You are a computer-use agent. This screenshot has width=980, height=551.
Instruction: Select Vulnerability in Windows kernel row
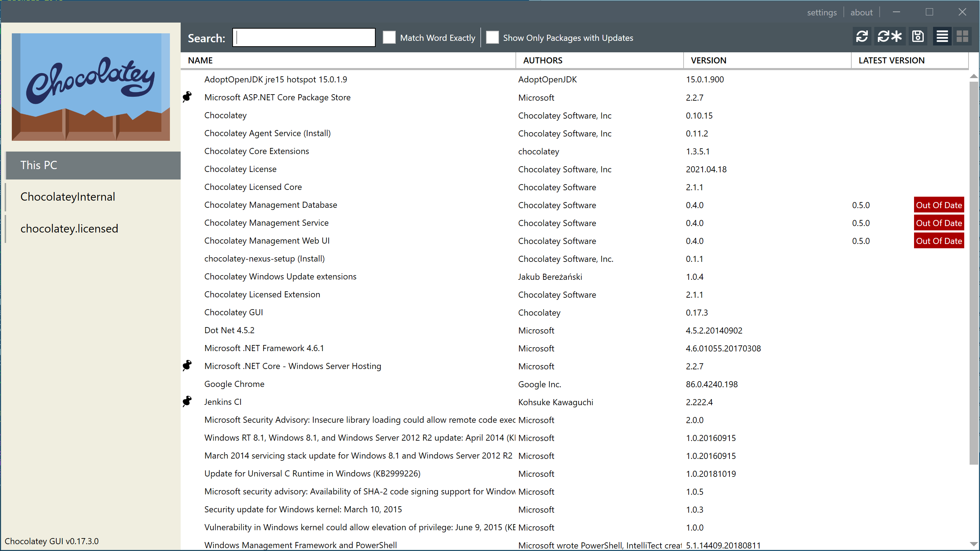pos(575,527)
